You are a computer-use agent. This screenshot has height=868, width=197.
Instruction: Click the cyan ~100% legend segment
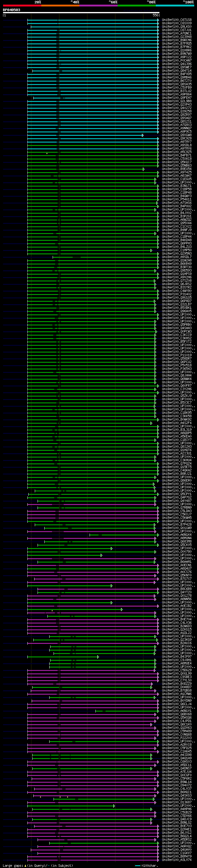[175, 6]
